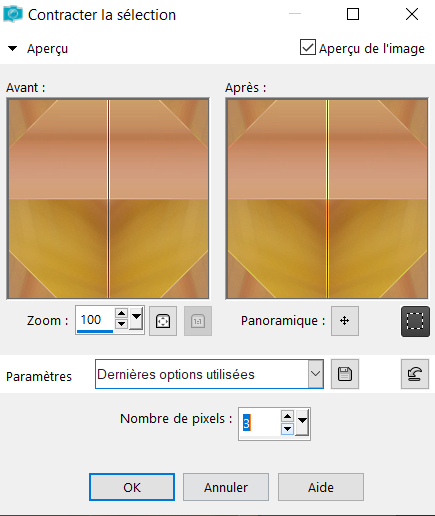Click the OK button

click(132, 487)
